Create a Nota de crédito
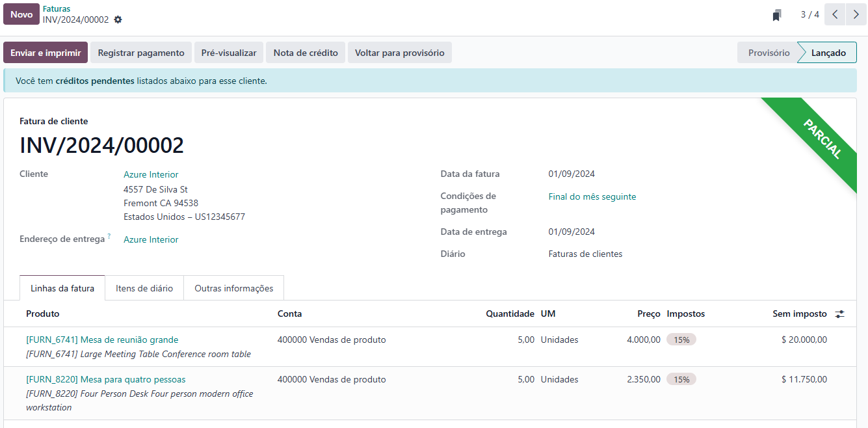This screenshot has height=428, width=868. point(306,53)
